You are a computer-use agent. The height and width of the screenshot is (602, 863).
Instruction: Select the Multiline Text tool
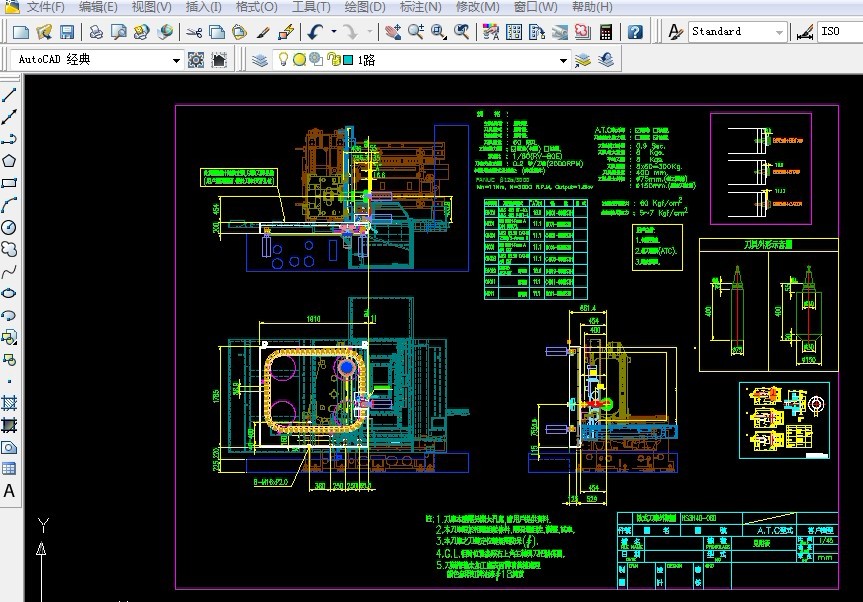11,491
